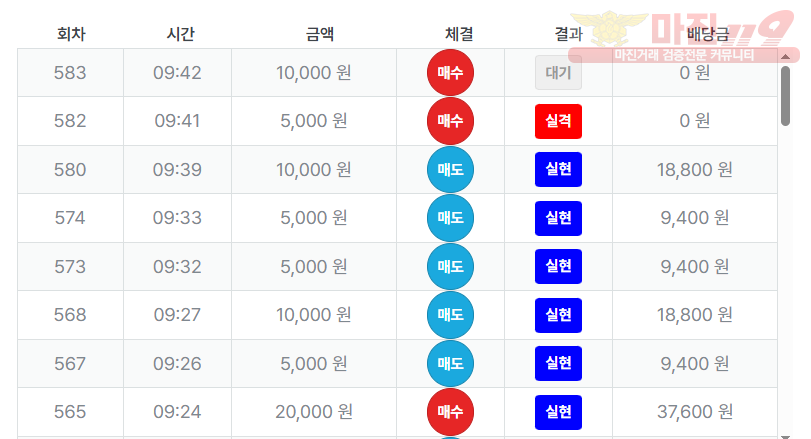Click the blue 매도 circle in round 580
Screen dimensions: 811x439
coord(450,170)
